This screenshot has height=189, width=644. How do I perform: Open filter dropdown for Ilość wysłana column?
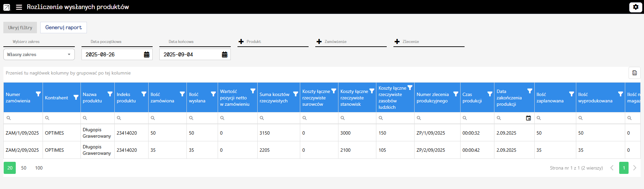[x=213, y=94]
